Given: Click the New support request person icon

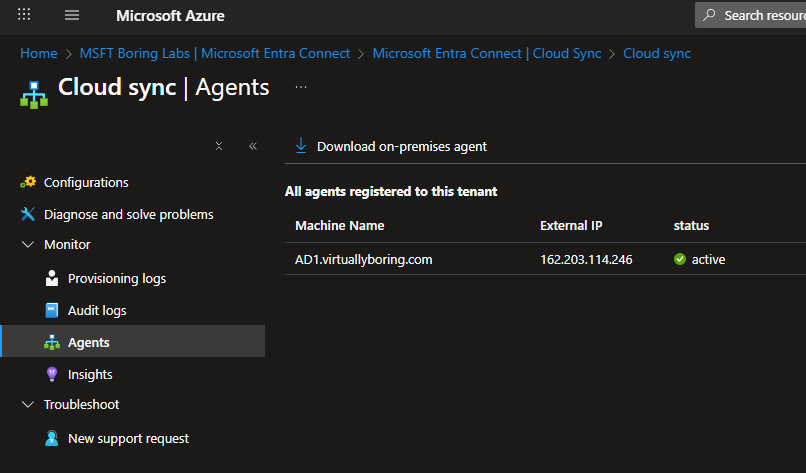Looking at the screenshot, I should (x=52, y=438).
